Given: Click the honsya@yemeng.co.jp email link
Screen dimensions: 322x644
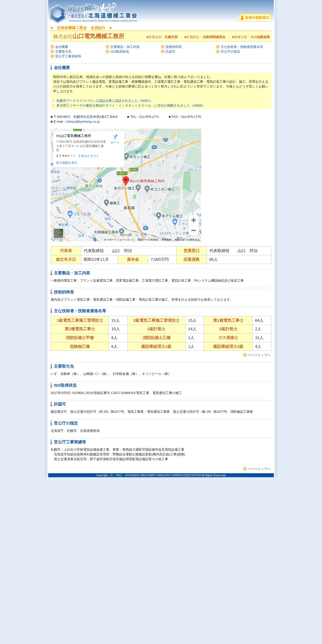Looking at the screenshot, I should pyautogui.click(x=83, y=122).
